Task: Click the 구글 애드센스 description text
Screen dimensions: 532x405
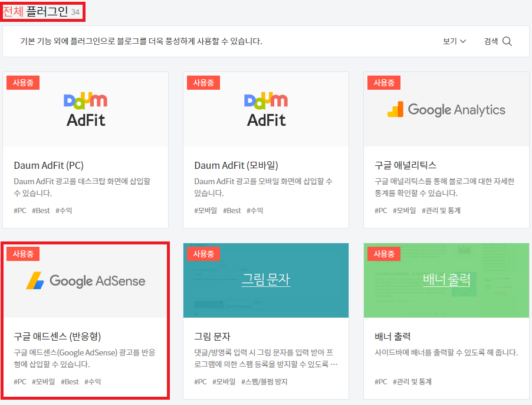Action: pyautogui.click(x=84, y=358)
